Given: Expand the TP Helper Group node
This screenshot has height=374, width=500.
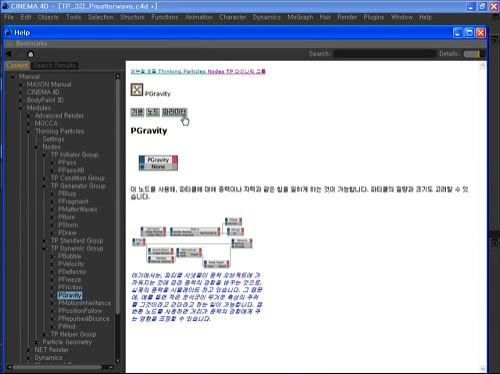Looking at the screenshot, I should pos(45,334).
